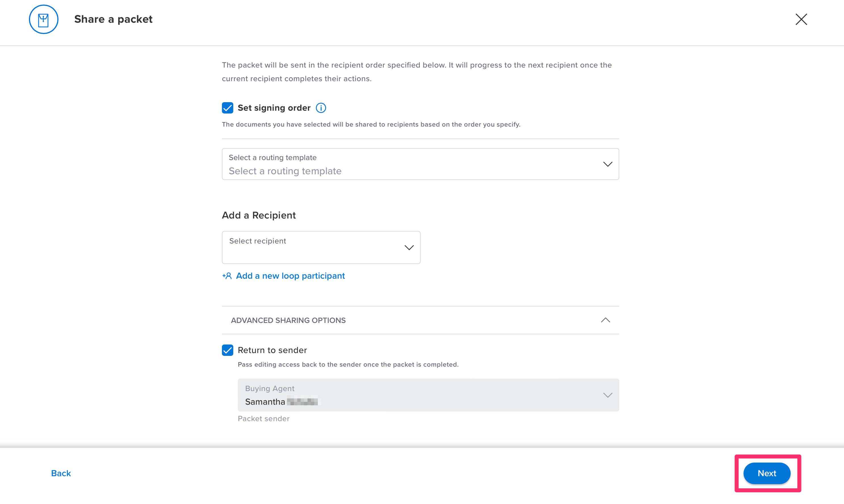Click the Next button
844x504 pixels.
point(767,473)
